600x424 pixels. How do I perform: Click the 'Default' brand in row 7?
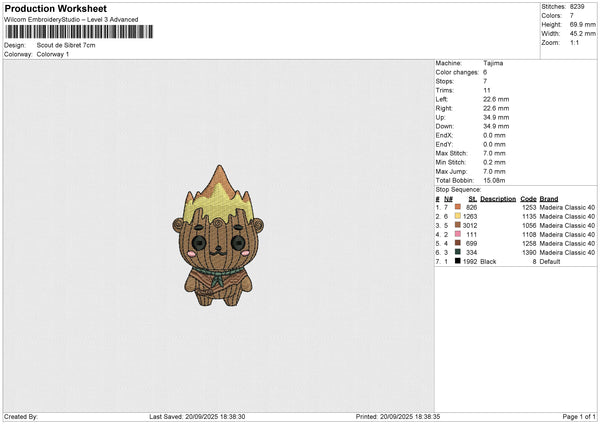tap(550, 262)
